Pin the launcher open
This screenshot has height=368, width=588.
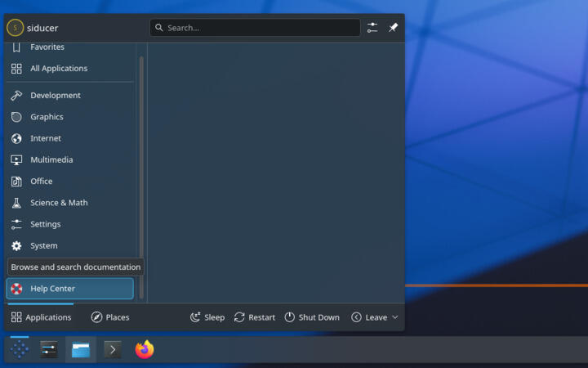(393, 28)
